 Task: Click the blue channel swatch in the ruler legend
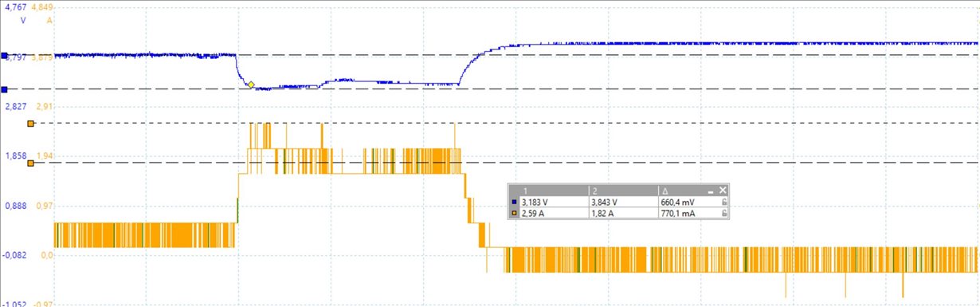tap(513, 203)
